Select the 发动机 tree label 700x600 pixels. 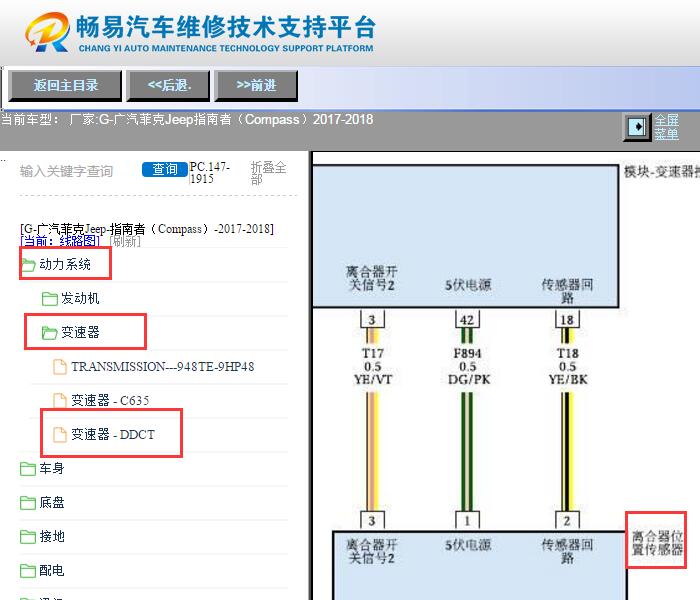click(80, 298)
